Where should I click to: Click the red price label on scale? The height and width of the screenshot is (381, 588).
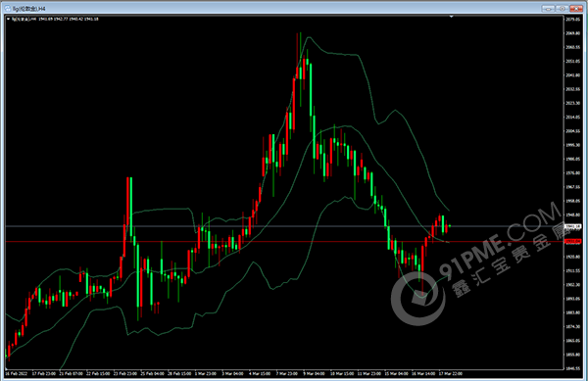coord(573,241)
